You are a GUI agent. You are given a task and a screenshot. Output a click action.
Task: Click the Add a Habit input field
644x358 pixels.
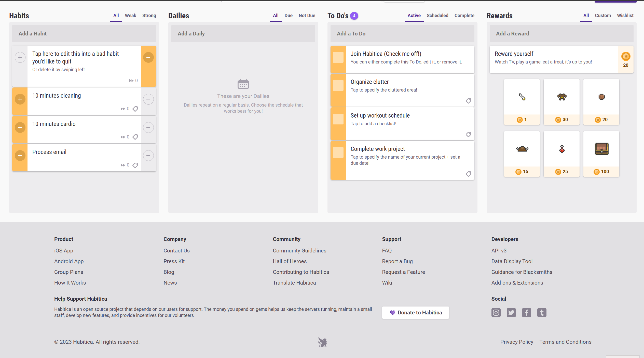[84, 33]
